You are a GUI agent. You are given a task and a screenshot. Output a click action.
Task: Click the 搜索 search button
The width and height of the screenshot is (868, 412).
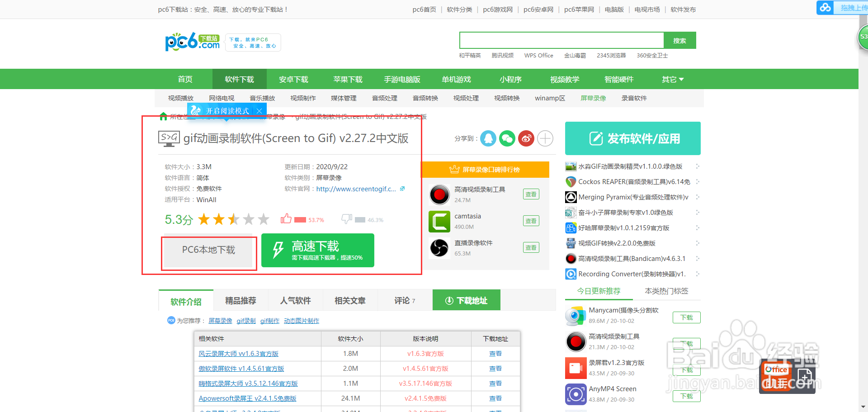[679, 41]
